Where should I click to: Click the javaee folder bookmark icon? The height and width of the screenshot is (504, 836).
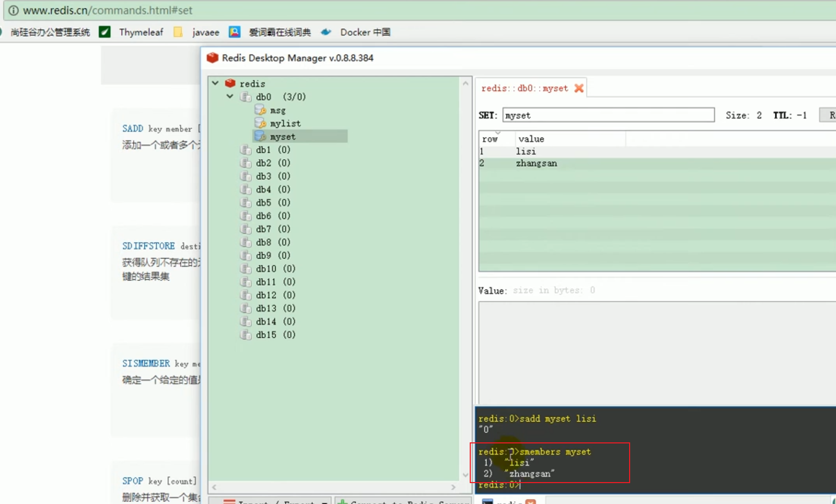[178, 32]
